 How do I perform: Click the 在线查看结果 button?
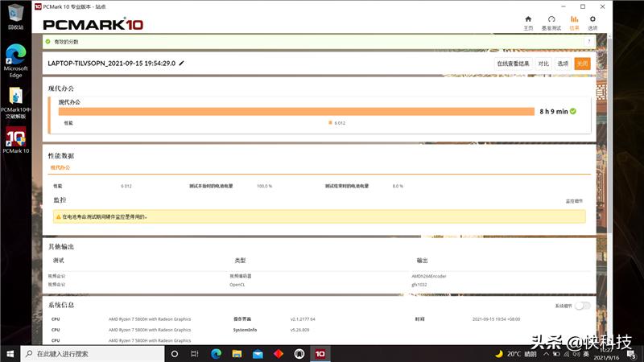click(513, 64)
